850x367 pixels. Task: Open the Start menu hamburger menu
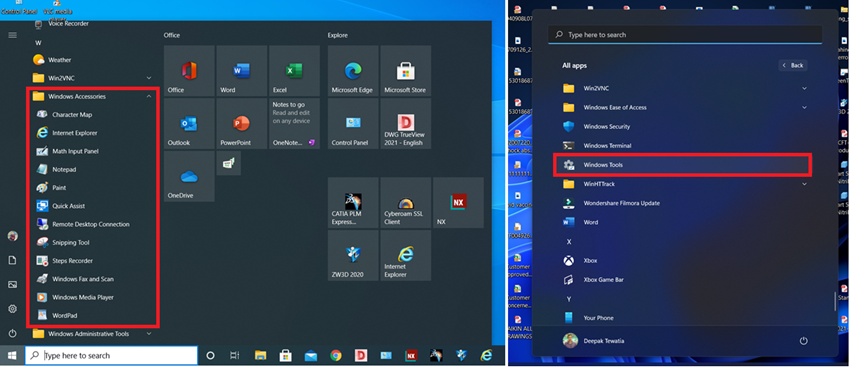[12, 35]
